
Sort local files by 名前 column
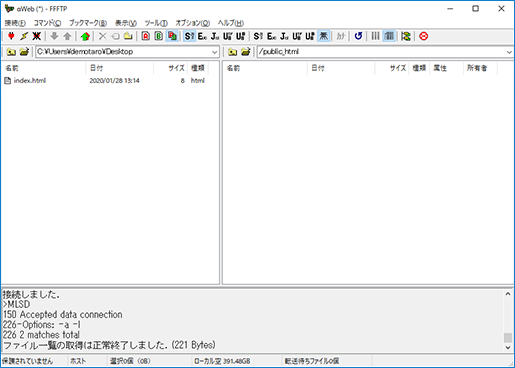[44, 68]
